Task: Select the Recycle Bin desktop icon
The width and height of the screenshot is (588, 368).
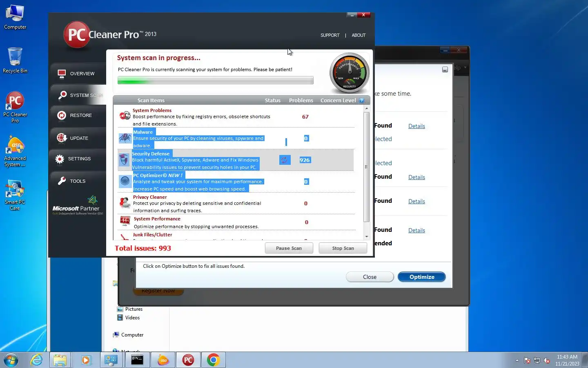Action: pyautogui.click(x=15, y=61)
